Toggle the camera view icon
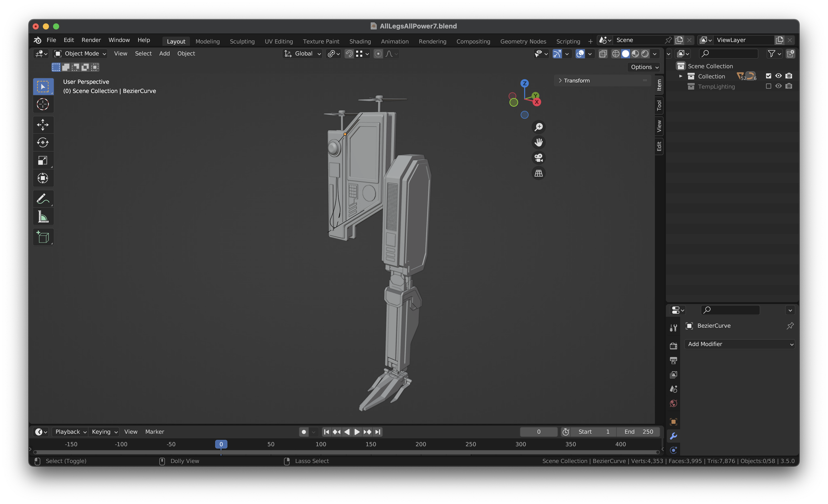 [x=539, y=158]
